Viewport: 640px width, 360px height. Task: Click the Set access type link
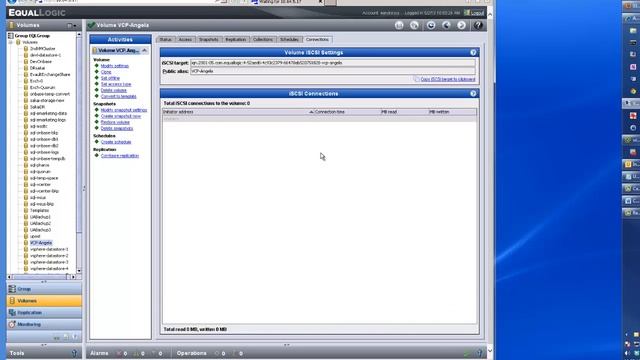(116, 84)
